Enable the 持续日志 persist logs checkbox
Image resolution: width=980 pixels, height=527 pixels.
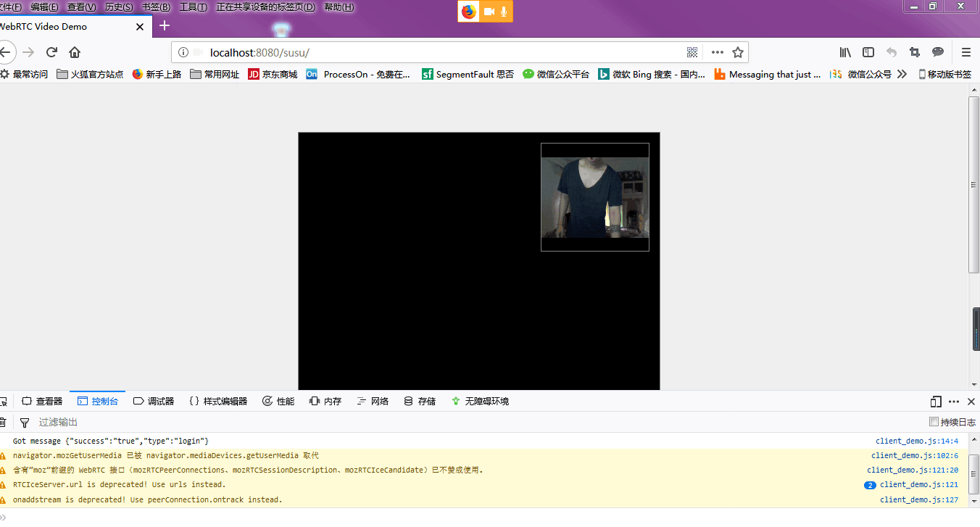pyautogui.click(x=934, y=422)
